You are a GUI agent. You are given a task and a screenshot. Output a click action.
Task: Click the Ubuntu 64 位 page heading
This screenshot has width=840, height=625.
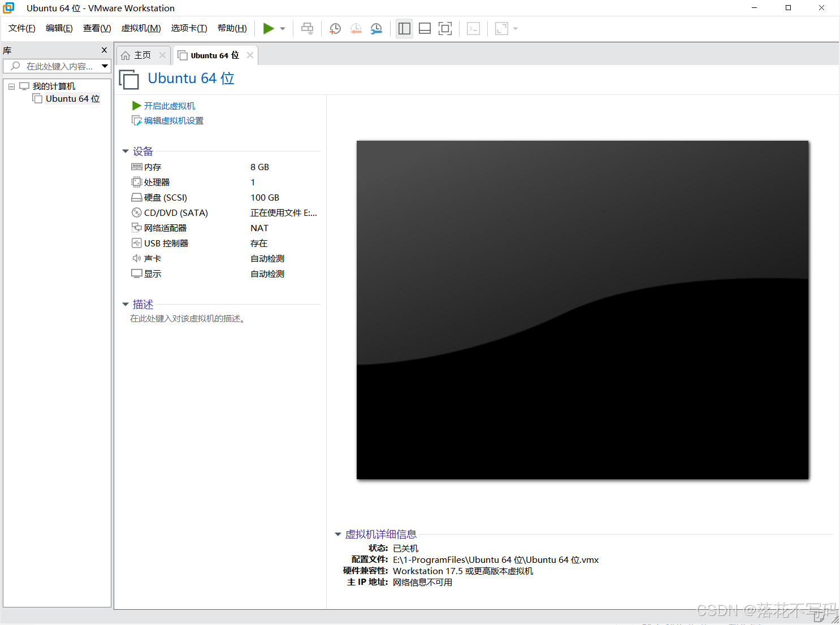pos(191,78)
